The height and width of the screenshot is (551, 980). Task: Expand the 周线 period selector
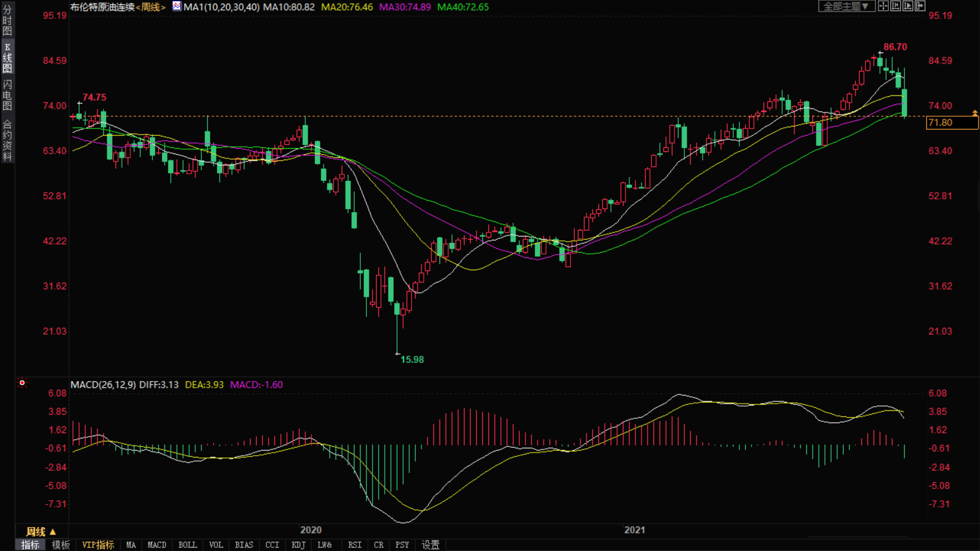41,531
